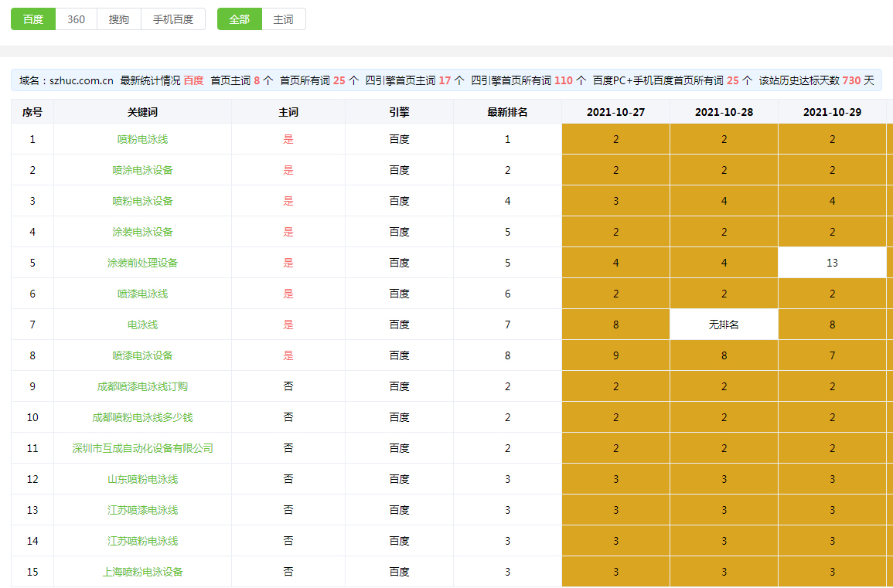Click the keyword 涂装前处理设备
The image size is (893, 588).
[x=142, y=263]
